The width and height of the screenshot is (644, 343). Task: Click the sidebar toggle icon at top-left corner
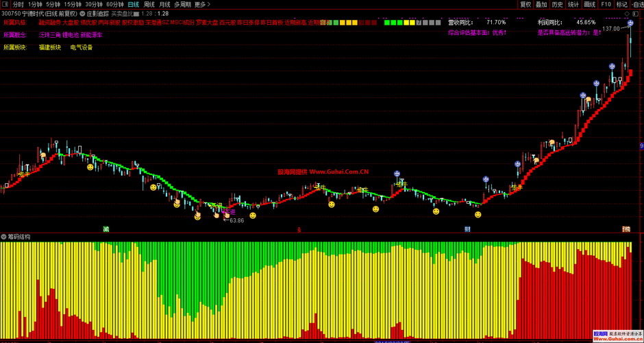click(5, 5)
